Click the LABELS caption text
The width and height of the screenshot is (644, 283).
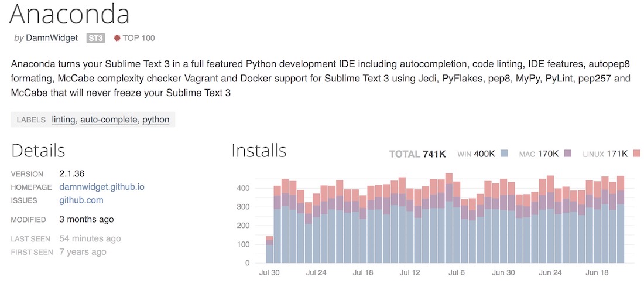click(x=31, y=120)
